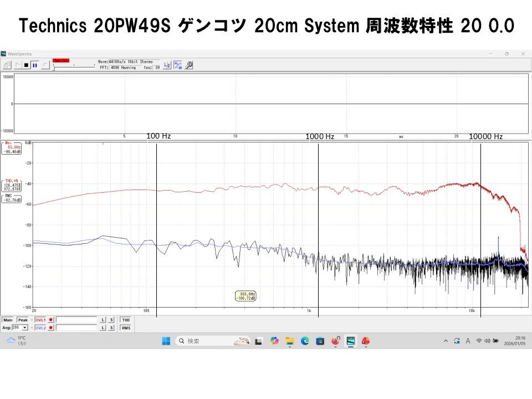Stop playback with the black square button
The height and width of the screenshot is (399, 532).
(x=26, y=65)
